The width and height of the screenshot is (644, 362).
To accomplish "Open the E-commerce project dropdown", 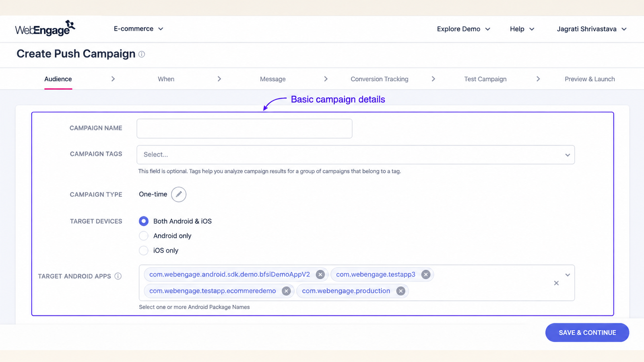I will tap(138, 29).
